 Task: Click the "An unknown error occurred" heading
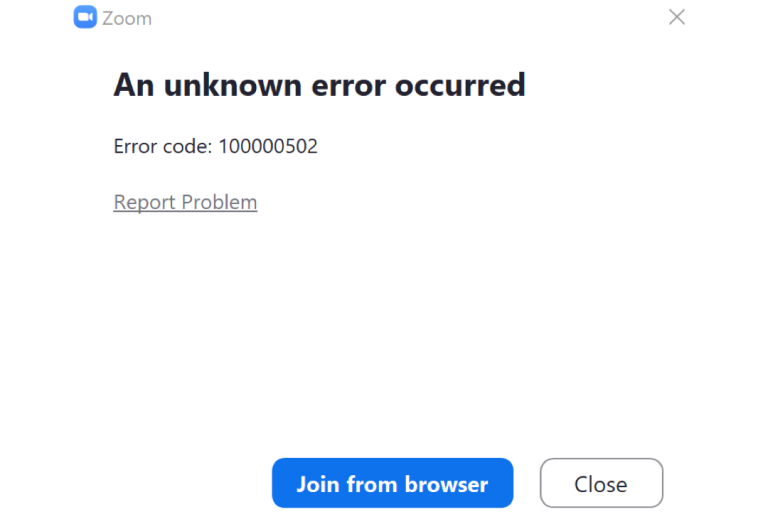tap(319, 85)
